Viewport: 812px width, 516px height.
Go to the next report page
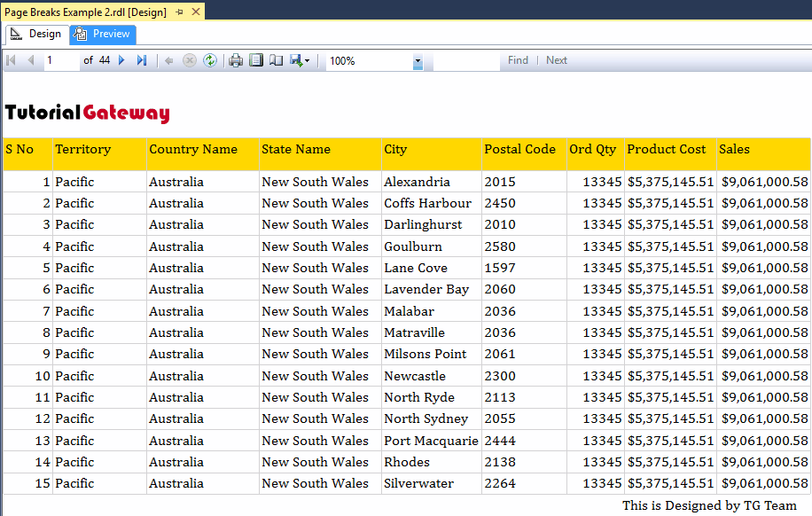121,60
